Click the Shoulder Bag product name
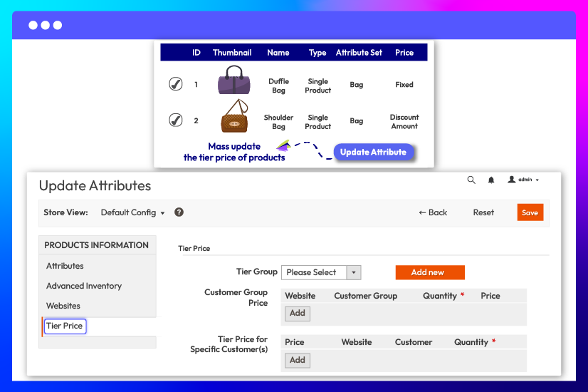The height and width of the screenshot is (392, 588). [278, 122]
